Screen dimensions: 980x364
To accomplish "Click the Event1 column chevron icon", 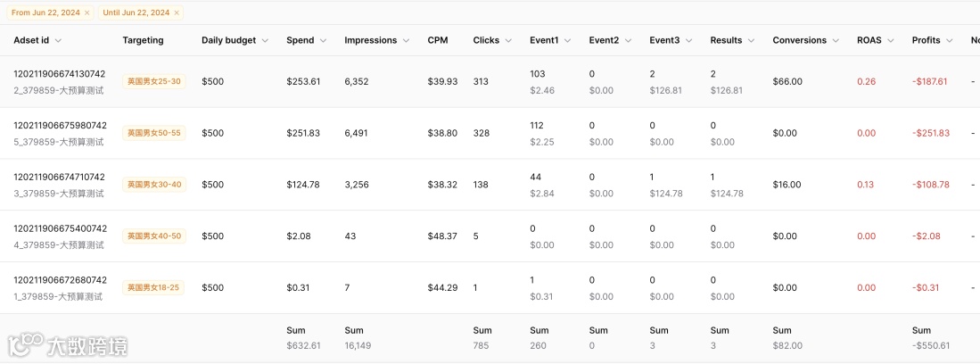I will point(568,40).
